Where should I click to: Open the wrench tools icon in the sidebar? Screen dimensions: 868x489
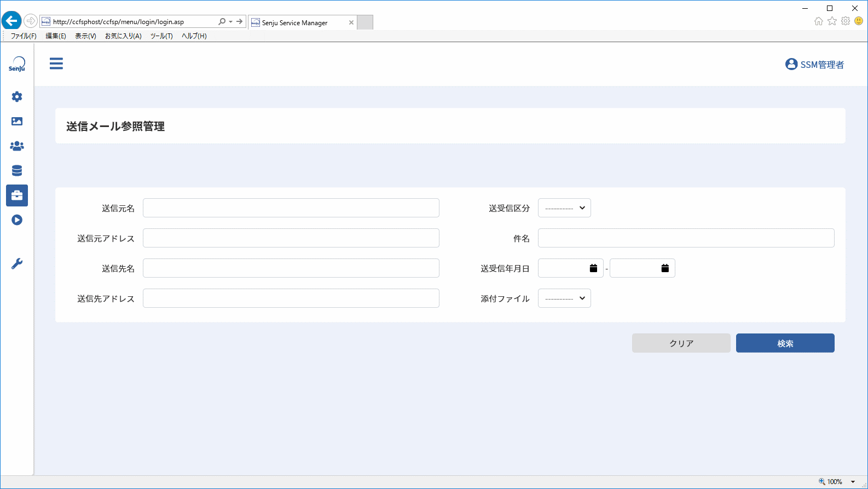click(x=17, y=264)
